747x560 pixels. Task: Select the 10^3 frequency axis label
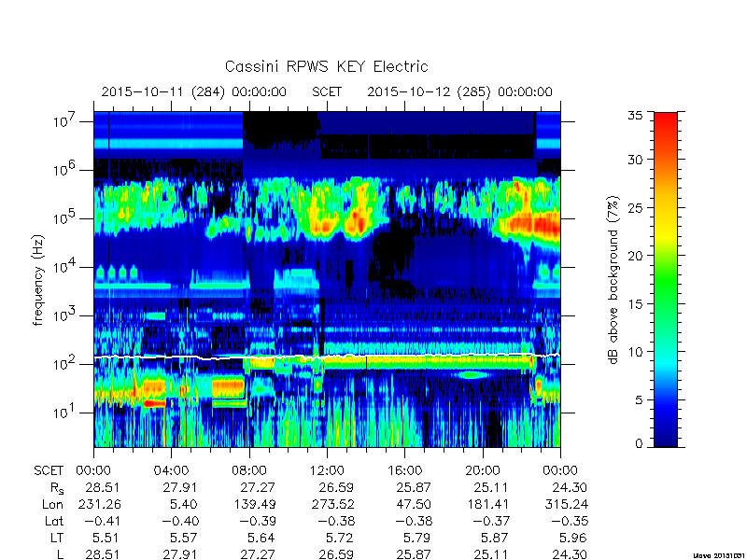(65, 315)
